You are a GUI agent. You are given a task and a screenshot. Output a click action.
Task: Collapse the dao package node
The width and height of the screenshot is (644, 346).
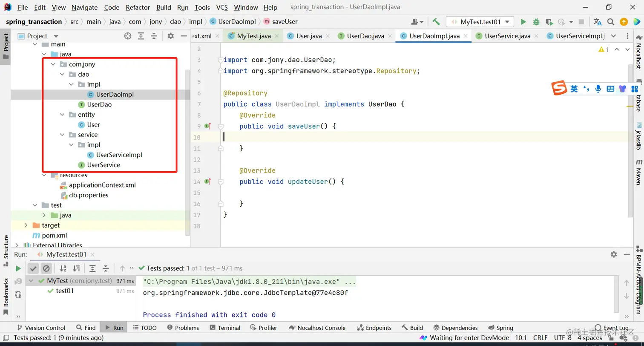click(62, 75)
